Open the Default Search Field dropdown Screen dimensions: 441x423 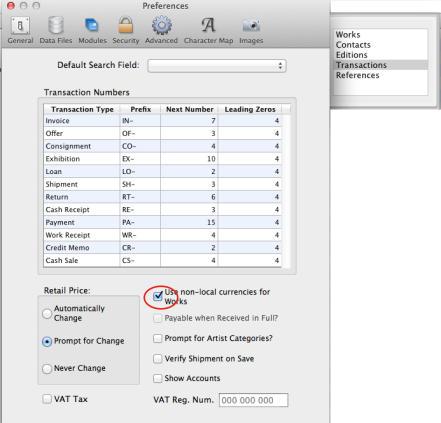(x=217, y=66)
